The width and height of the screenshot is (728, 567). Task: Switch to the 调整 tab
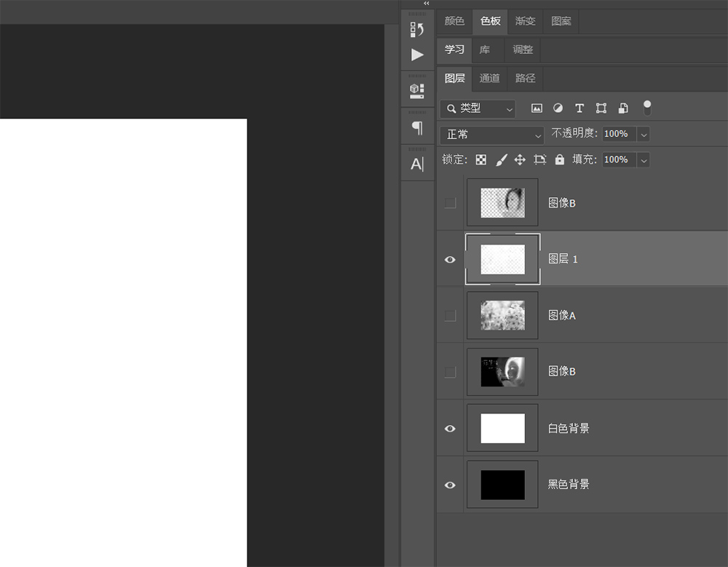click(x=522, y=49)
